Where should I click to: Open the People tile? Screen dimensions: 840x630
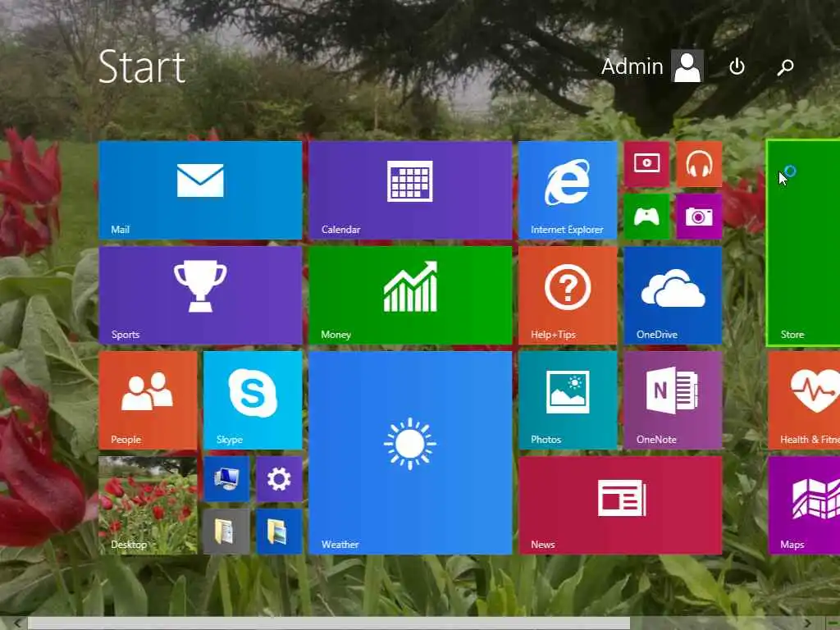[148, 400]
